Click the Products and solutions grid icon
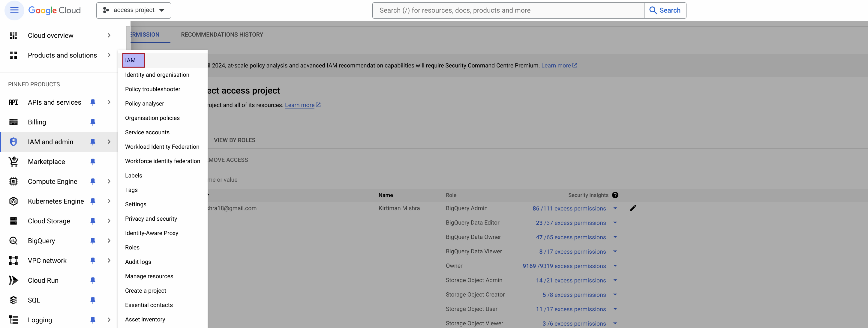 [14, 55]
